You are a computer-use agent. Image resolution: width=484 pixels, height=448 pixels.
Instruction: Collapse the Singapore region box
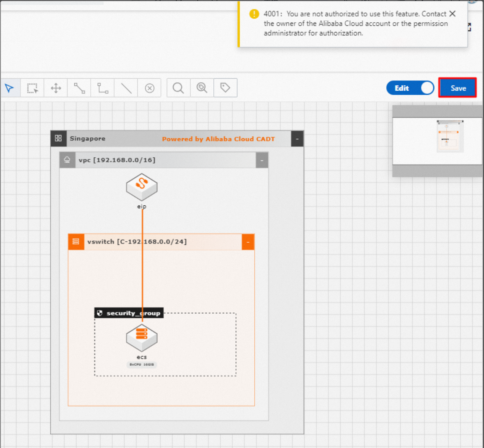[x=297, y=139]
